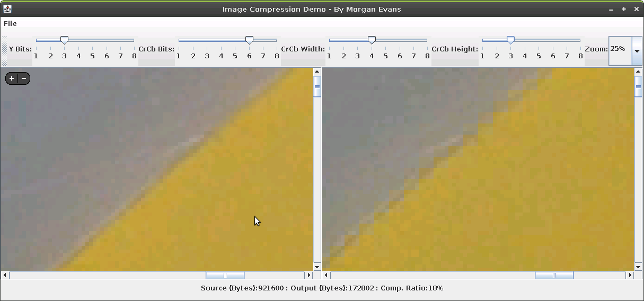Click the 'CrCb Width:' label
The height and width of the screenshot is (301, 644).
point(303,49)
